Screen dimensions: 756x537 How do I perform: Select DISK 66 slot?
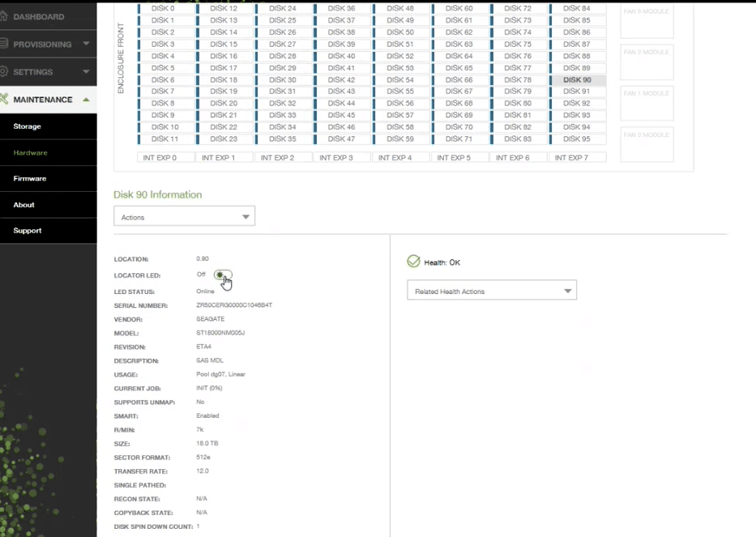[460, 80]
